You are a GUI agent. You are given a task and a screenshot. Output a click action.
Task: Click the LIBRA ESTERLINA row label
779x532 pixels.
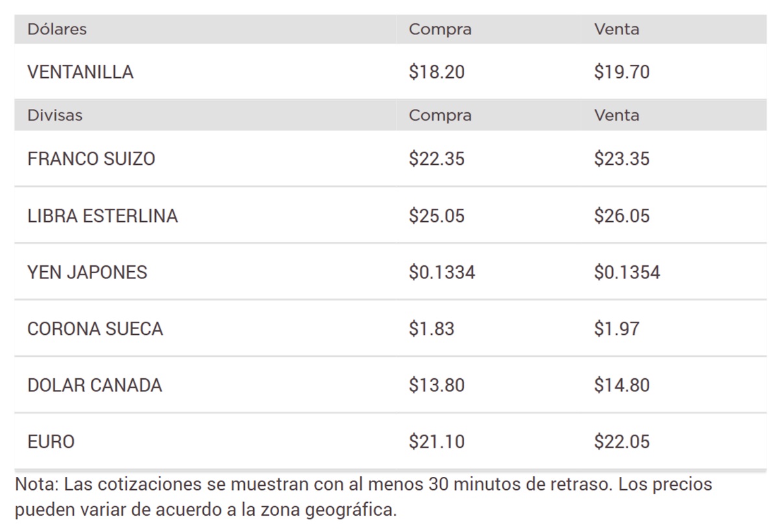point(103,216)
